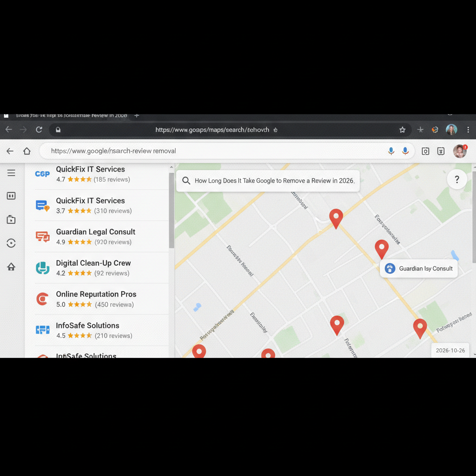Image resolution: width=476 pixels, height=476 pixels.
Task: Open InfoSafe Solutions with 210 reviews
Action: 102,331
